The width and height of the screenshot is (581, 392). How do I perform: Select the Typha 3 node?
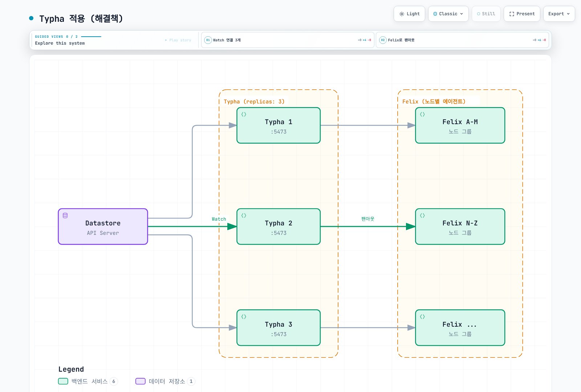tap(279, 328)
